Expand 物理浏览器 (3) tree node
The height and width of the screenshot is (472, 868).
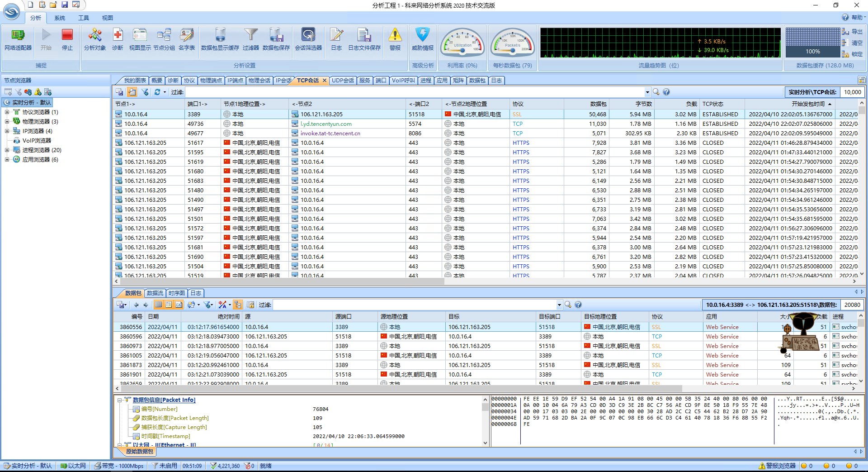(x=7, y=121)
